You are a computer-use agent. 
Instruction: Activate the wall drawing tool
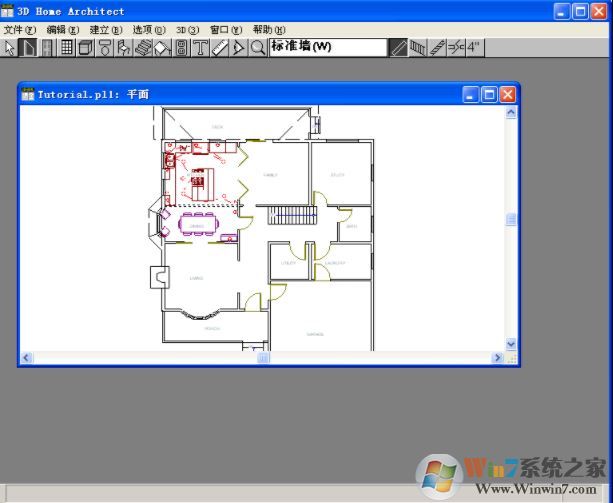pos(28,48)
